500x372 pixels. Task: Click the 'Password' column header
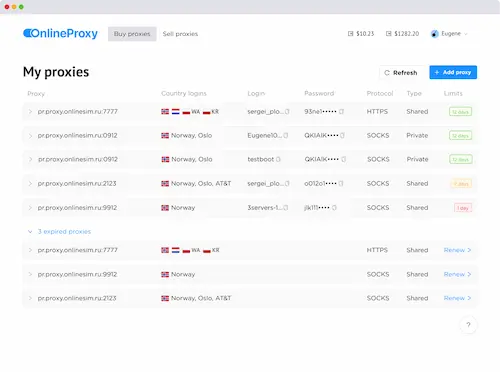[x=319, y=93]
